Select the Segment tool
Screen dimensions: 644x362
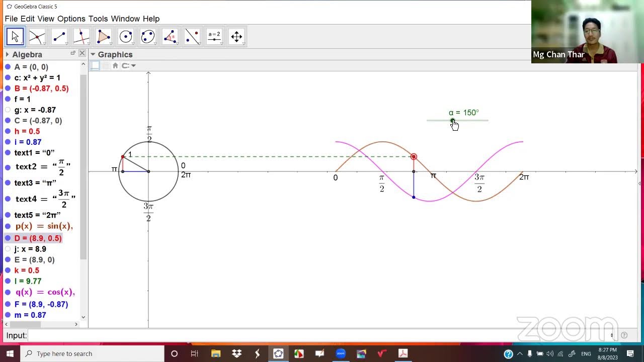point(59,36)
